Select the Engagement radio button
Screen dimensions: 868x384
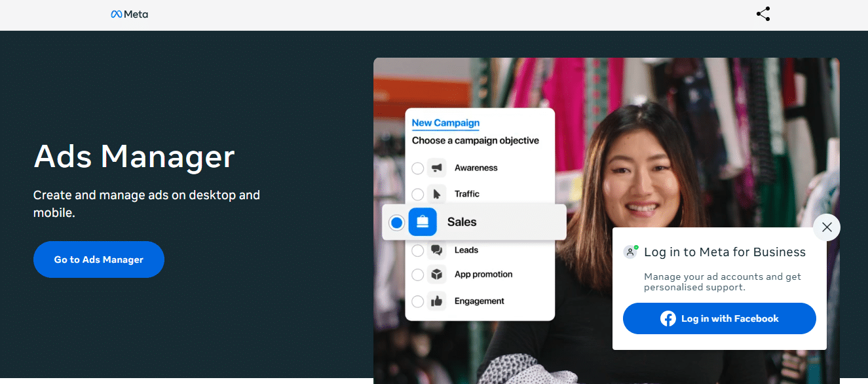tap(417, 302)
